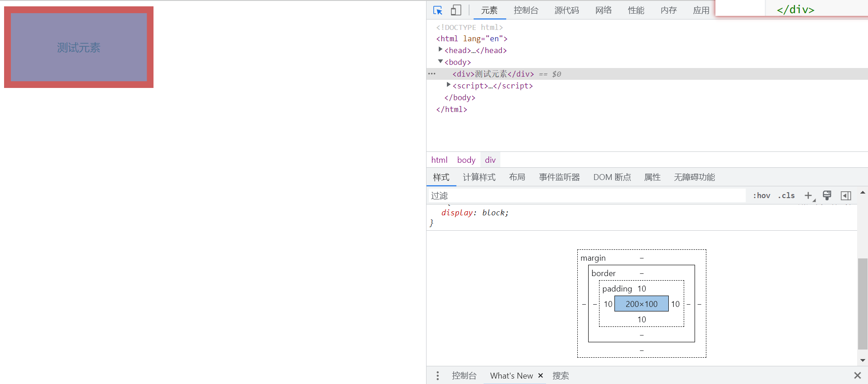This screenshot has width=868, height=384.
Task: Toggle computed styles sidebar pane icon
Action: click(x=846, y=195)
